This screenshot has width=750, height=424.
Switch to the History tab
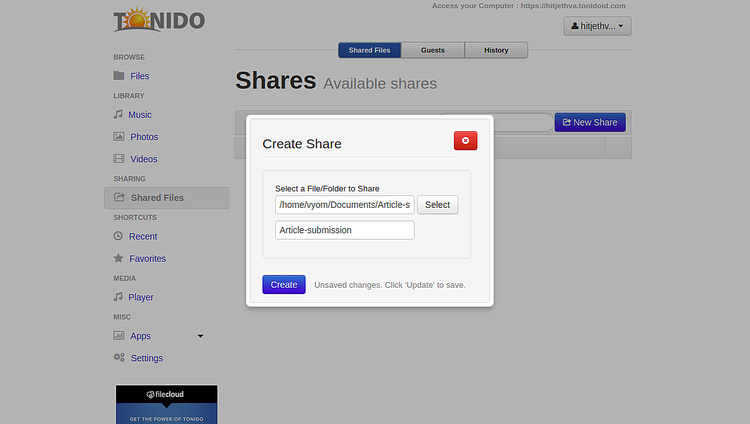(496, 50)
